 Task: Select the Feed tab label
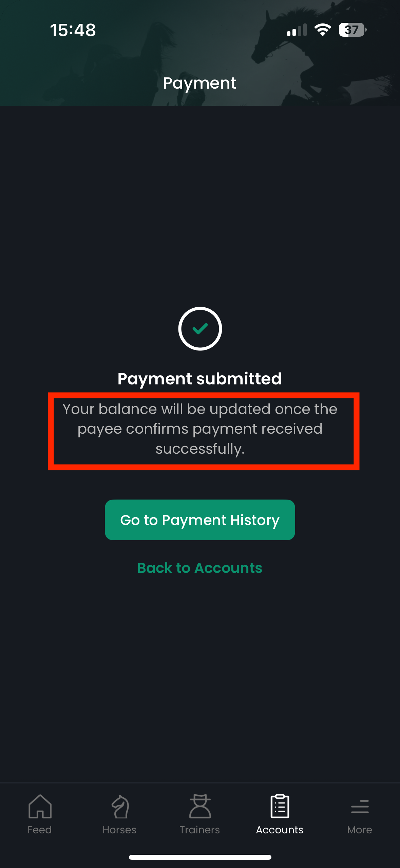pyautogui.click(x=40, y=830)
